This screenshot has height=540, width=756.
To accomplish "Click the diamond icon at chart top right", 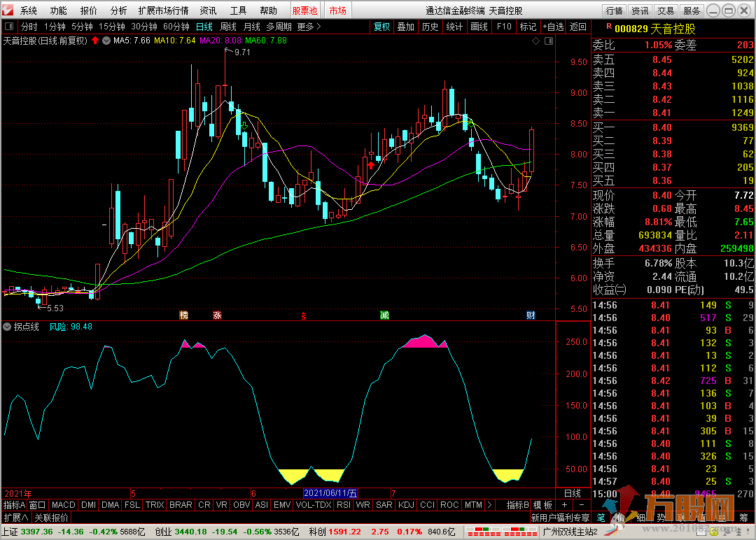I will (x=536, y=41).
